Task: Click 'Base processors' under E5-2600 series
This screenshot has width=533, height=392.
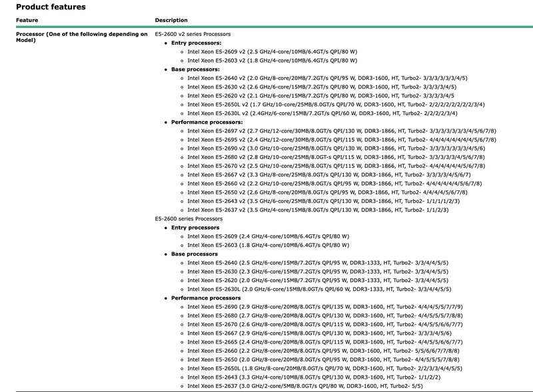Action: (x=195, y=254)
